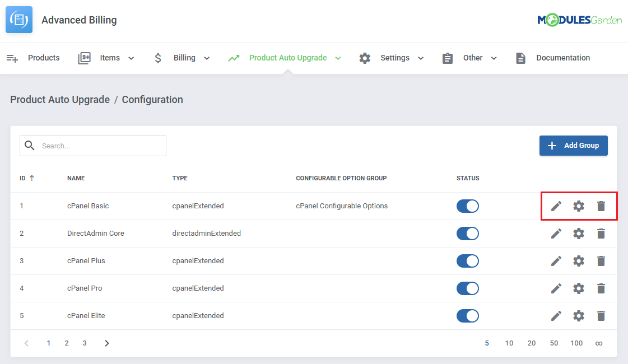Click the Advanced Billing module logo icon

click(x=19, y=20)
